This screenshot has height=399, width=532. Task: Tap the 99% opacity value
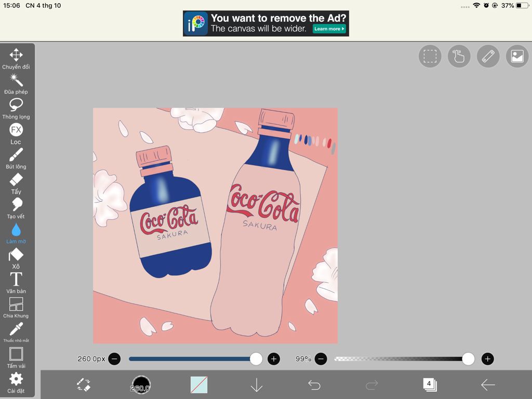coord(303,359)
